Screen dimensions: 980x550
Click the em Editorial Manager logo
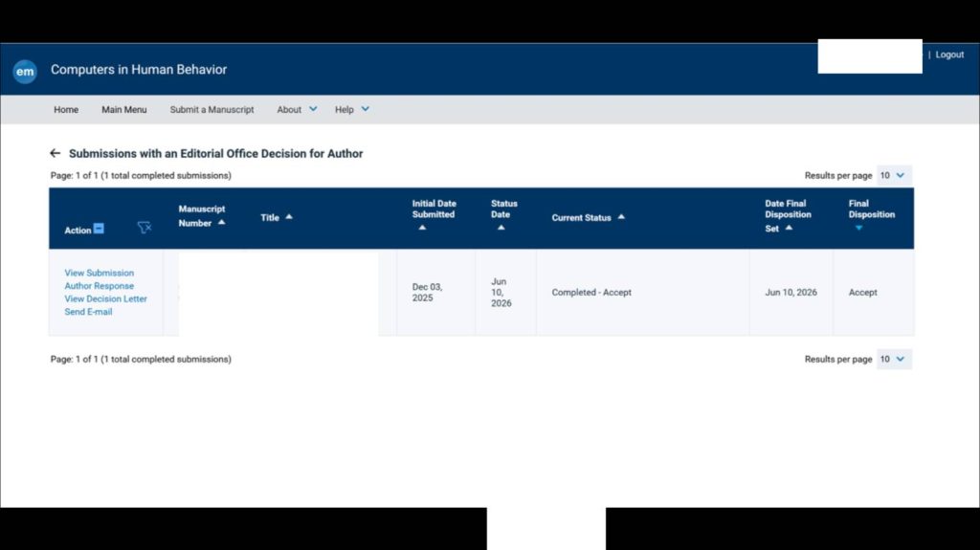(25, 71)
